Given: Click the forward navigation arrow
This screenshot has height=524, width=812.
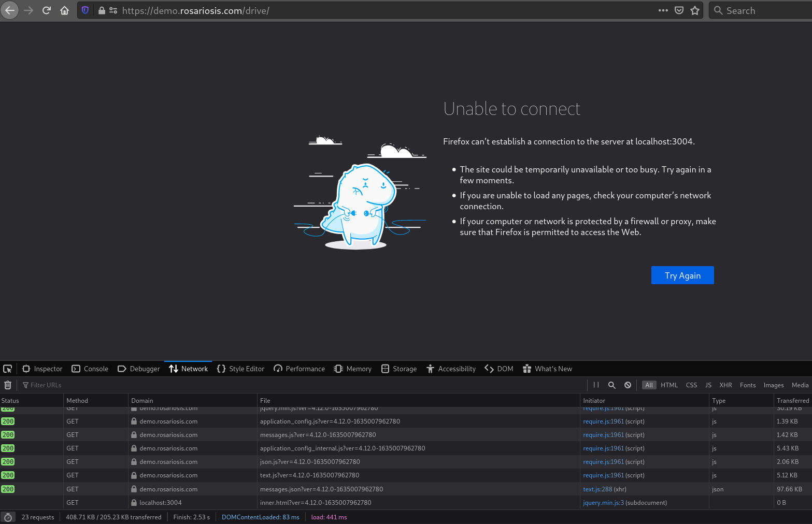Looking at the screenshot, I should click(29, 10).
